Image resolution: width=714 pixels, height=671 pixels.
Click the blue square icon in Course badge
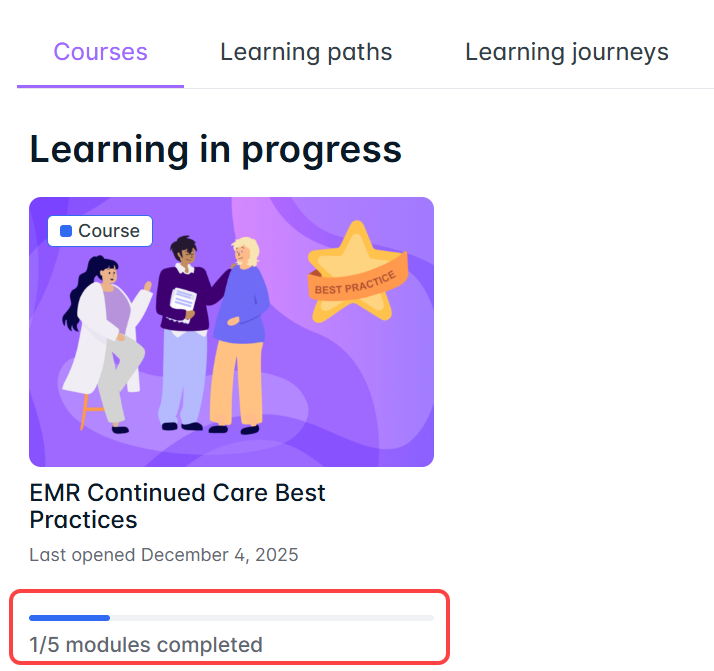coord(66,231)
